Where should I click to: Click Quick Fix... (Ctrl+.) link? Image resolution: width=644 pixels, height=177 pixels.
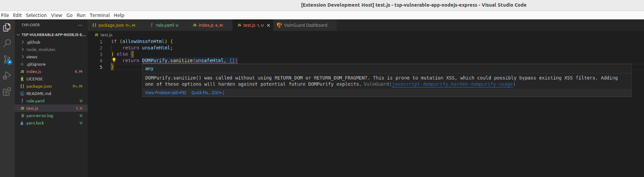coord(207,92)
